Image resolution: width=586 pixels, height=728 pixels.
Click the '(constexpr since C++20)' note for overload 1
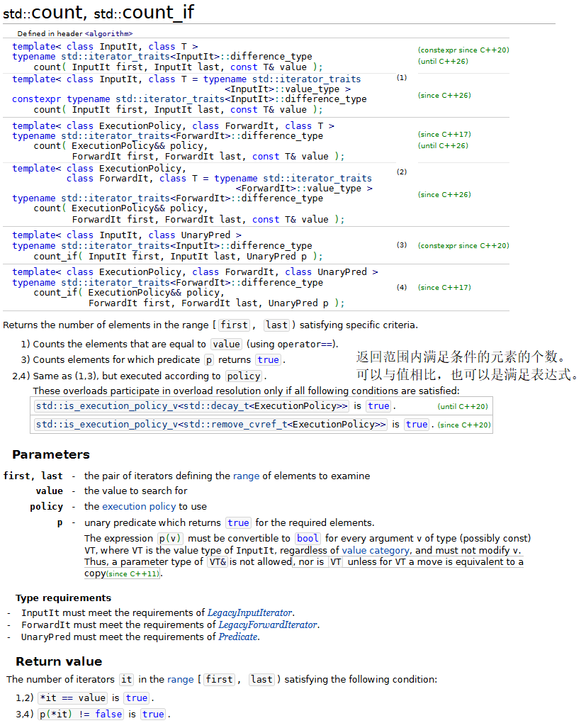point(463,50)
